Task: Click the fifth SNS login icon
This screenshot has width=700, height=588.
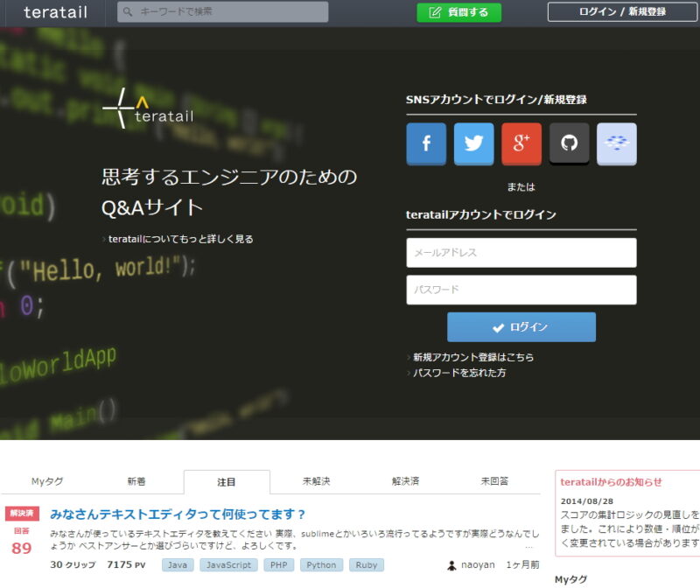Action: click(x=614, y=143)
